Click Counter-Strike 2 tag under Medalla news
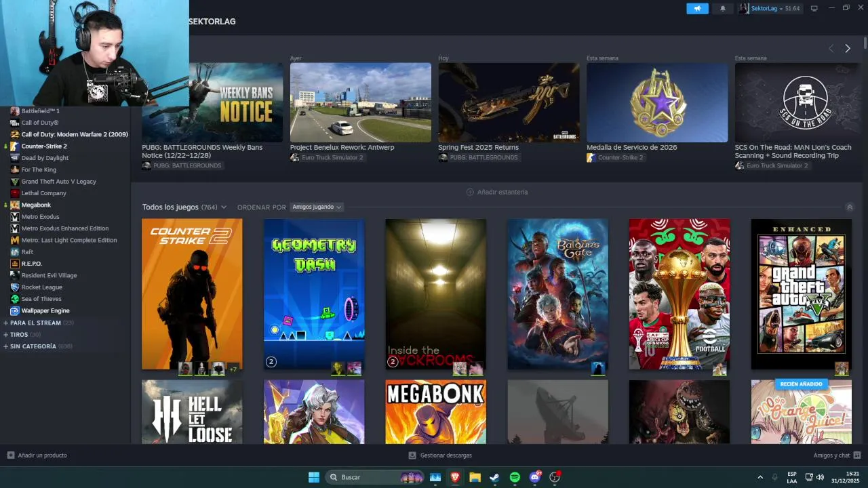This screenshot has width=868, height=488. [x=615, y=158]
